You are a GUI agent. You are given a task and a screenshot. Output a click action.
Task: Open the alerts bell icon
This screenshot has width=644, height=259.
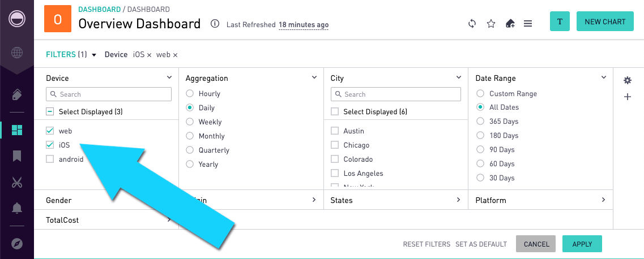[17, 208]
